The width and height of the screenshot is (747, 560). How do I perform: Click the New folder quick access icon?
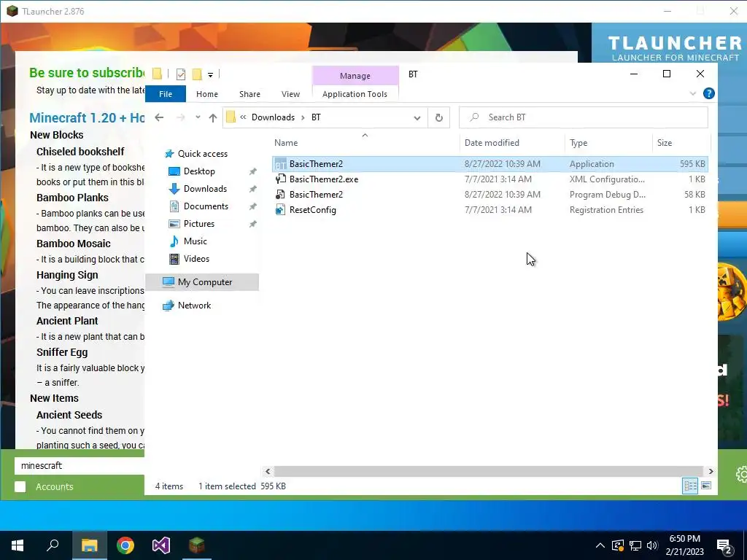click(197, 74)
